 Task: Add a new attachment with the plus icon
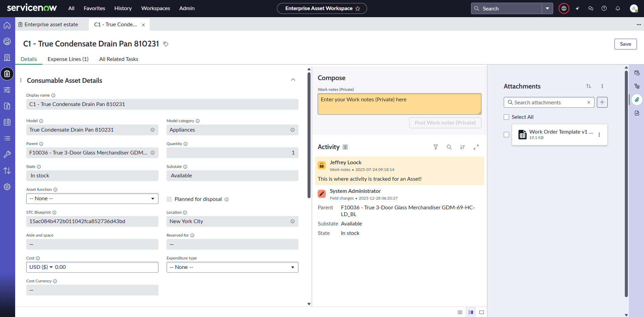pos(602,102)
